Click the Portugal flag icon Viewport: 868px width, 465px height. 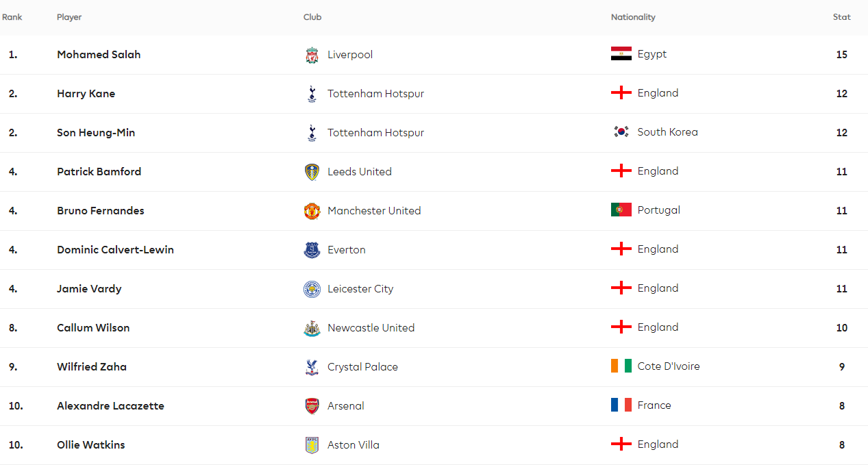(621, 210)
